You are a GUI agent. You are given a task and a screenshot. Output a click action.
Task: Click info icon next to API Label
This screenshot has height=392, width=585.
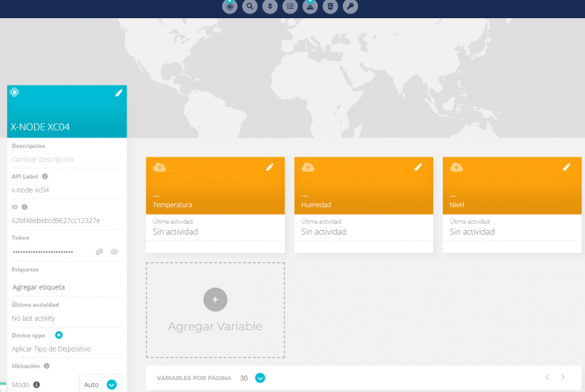click(x=45, y=176)
